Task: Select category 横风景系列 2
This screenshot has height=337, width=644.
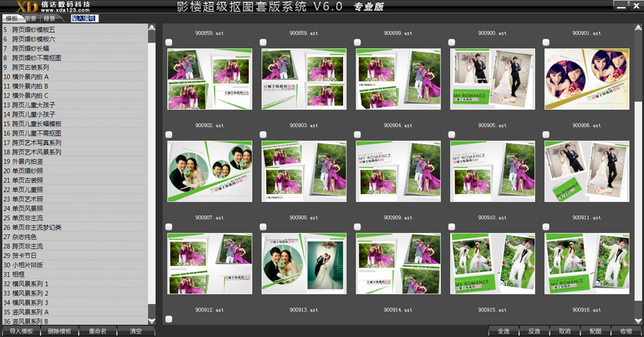Action: coord(75,293)
